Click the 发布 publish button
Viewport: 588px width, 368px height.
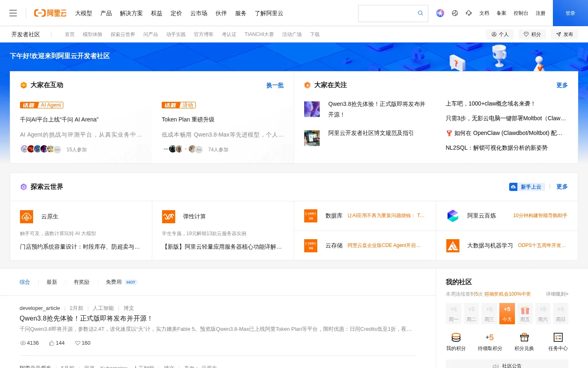pyautogui.click(x=565, y=34)
